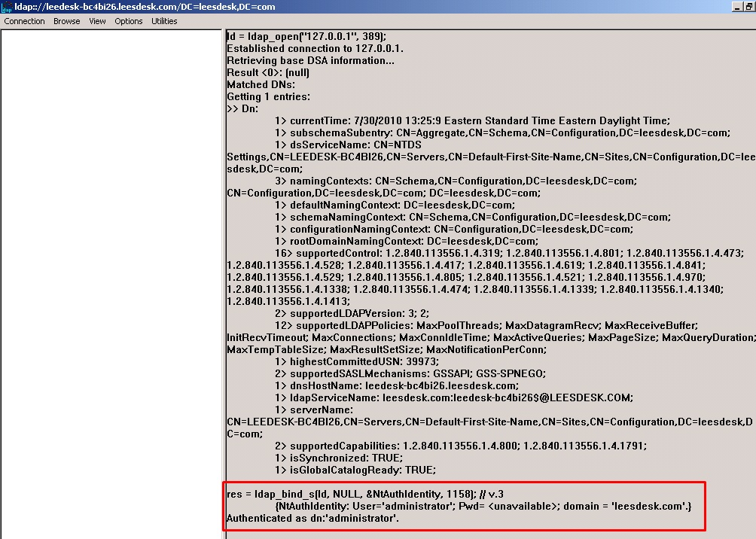Minimize the ldp window

coord(736,7)
